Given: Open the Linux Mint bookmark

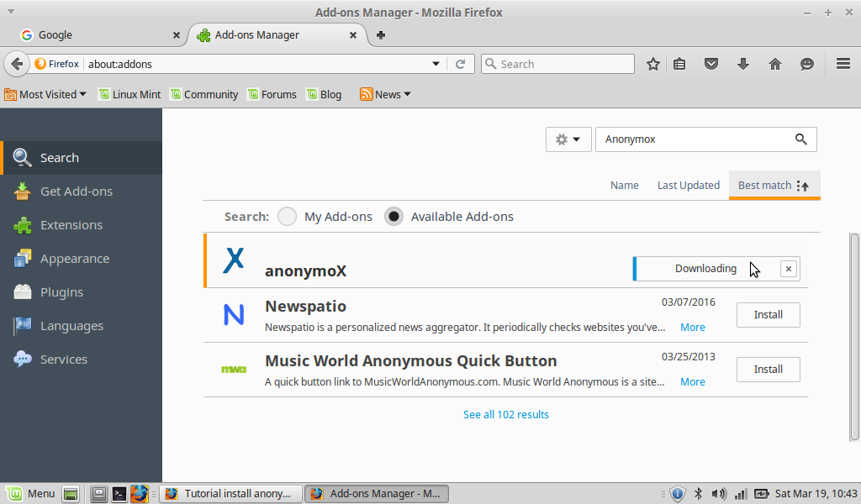Looking at the screenshot, I should click(130, 94).
